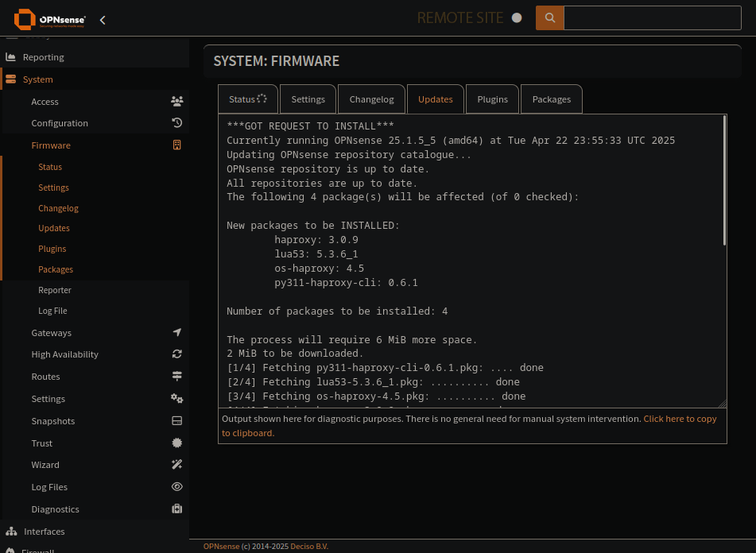The height and width of the screenshot is (553, 756).
Task: Click the Reporting chart icon
Action: point(10,57)
